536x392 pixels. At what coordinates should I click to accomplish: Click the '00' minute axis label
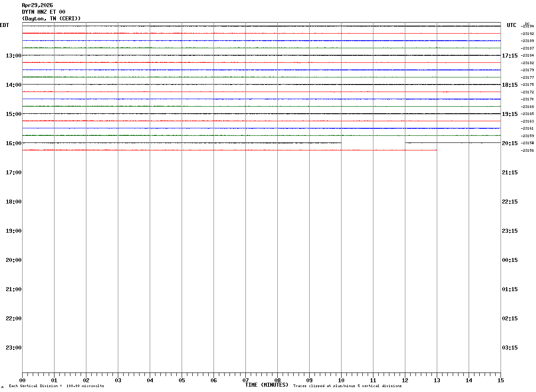[x=22, y=380]
